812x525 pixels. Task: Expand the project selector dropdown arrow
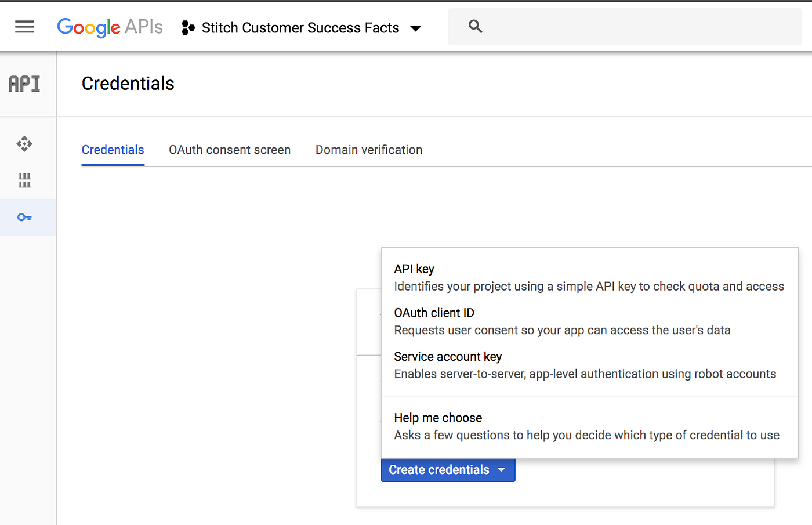pos(416,28)
